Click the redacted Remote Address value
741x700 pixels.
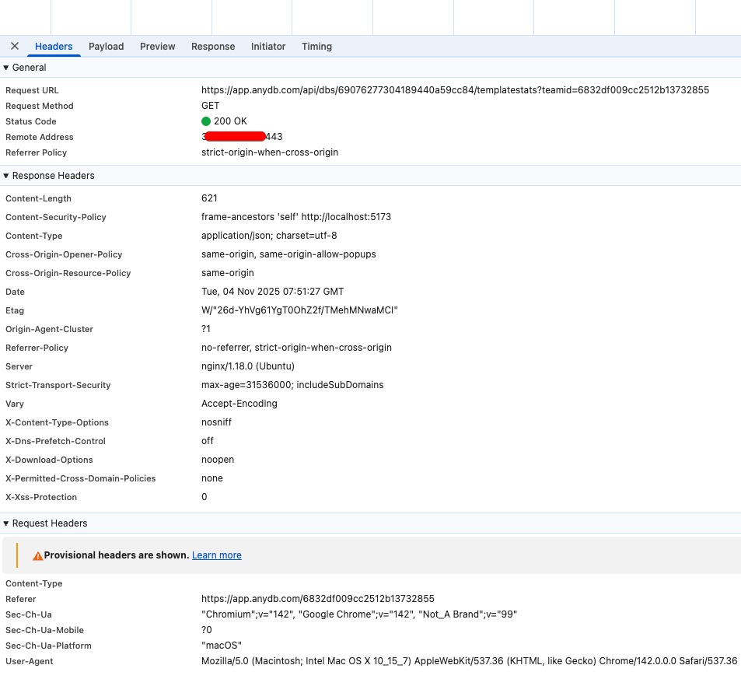tap(242, 137)
